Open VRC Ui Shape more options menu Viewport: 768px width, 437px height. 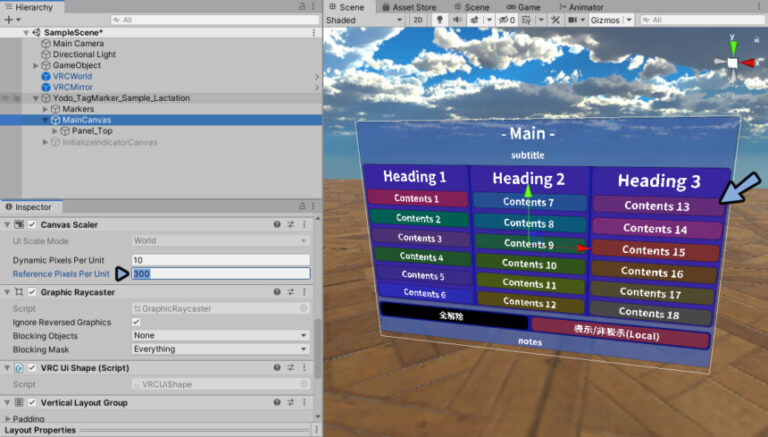[x=304, y=367]
